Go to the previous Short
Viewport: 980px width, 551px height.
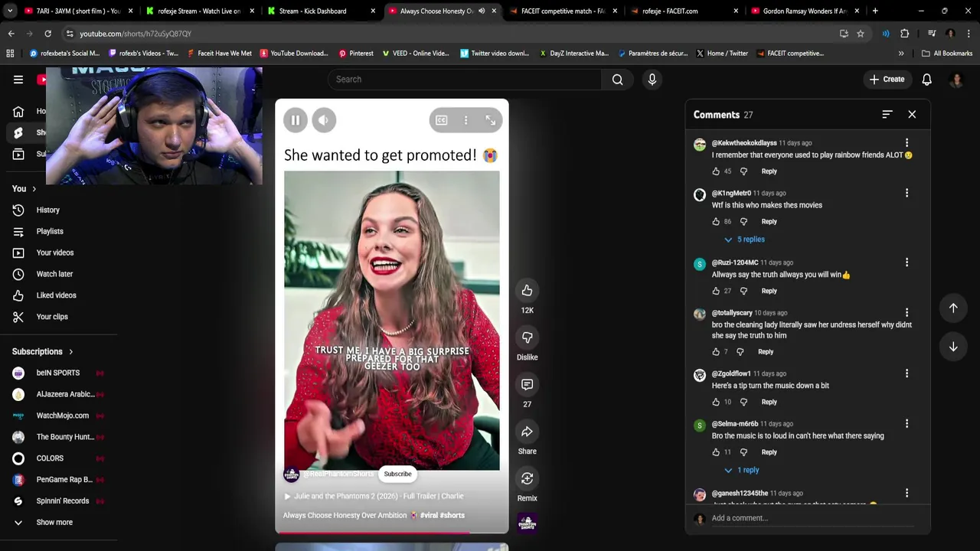click(x=953, y=308)
